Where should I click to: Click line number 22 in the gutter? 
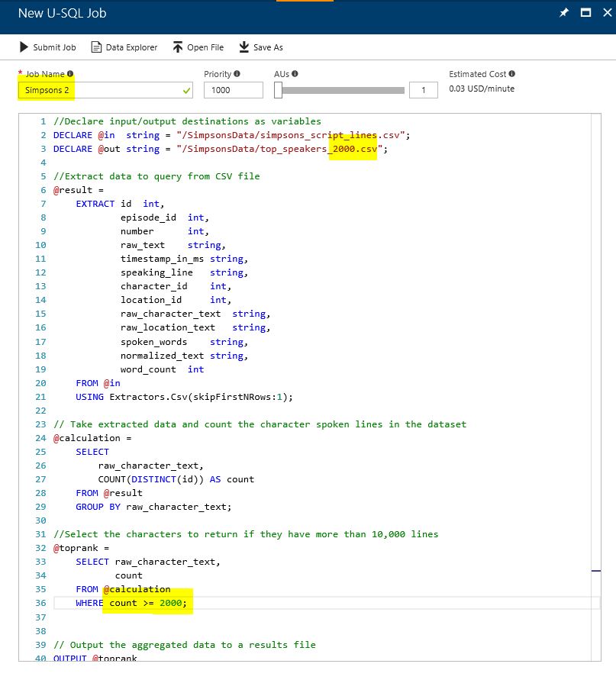coord(40,411)
